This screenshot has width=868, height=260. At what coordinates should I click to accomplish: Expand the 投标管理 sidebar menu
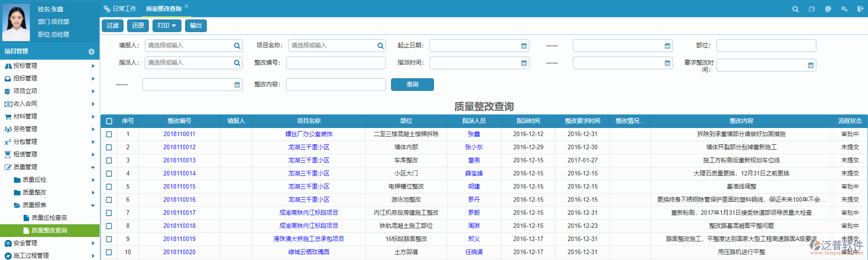coord(50,66)
